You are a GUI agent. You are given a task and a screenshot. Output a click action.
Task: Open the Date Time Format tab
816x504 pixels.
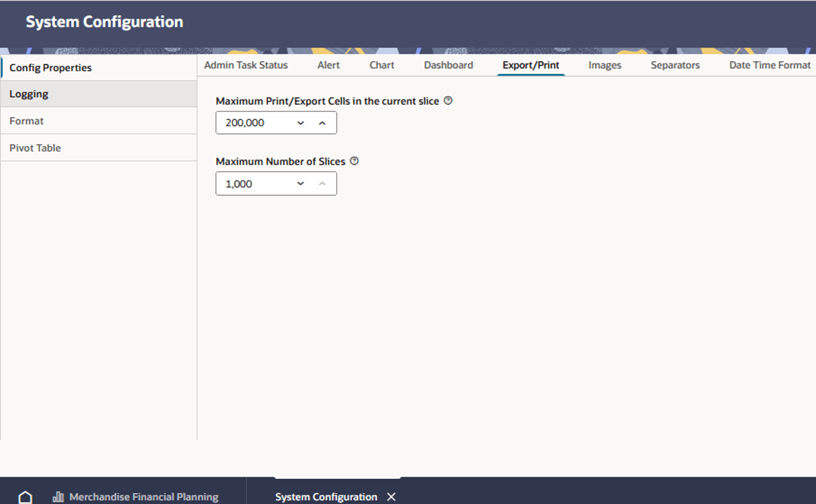pyautogui.click(x=769, y=65)
